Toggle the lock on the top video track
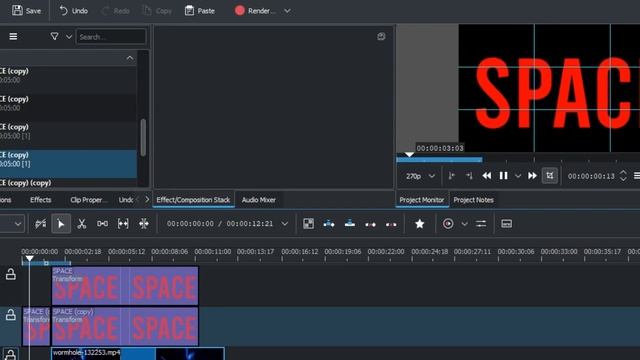The height and width of the screenshot is (360, 640). (x=11, y=274)
